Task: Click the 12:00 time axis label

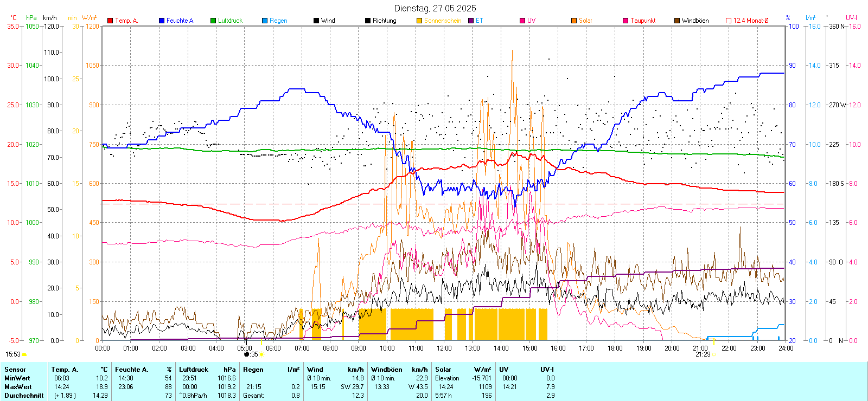Action: [444, 348]
